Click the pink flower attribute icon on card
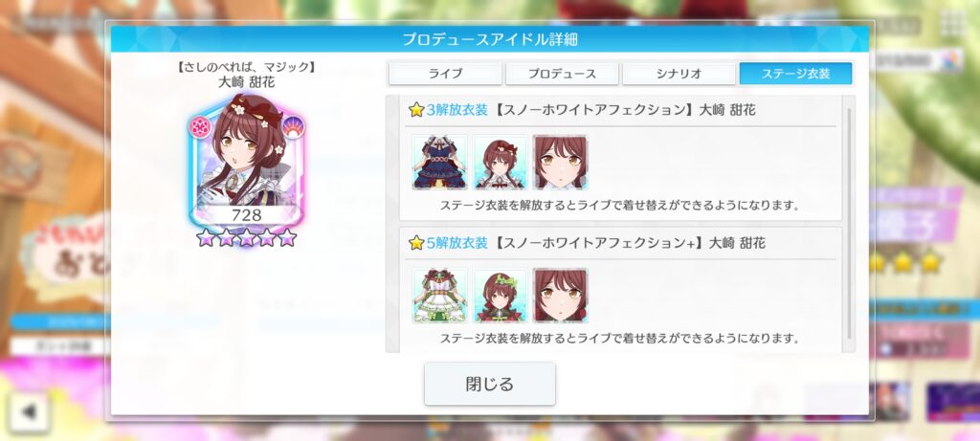The width and height of the screenshot is (980, 441). click(x=201, y=127)
